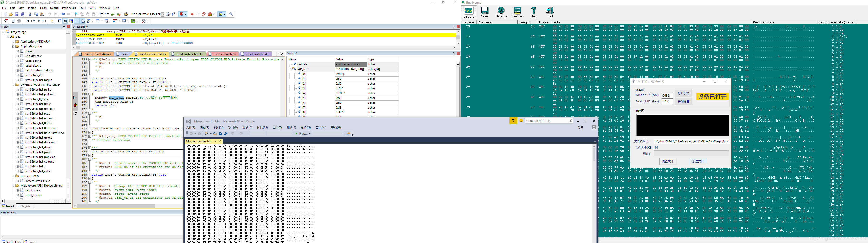Select usbd_custom_hid_if.c in project tree
The image size is (868, 243).
tap(39, 70)
